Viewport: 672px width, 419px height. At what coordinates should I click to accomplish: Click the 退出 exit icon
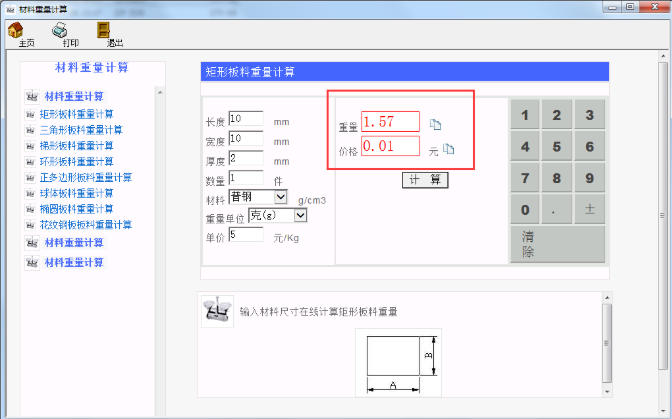[x=103, y=30]
